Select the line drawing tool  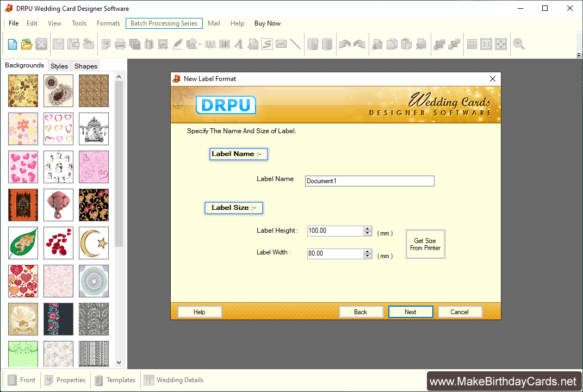295,44
